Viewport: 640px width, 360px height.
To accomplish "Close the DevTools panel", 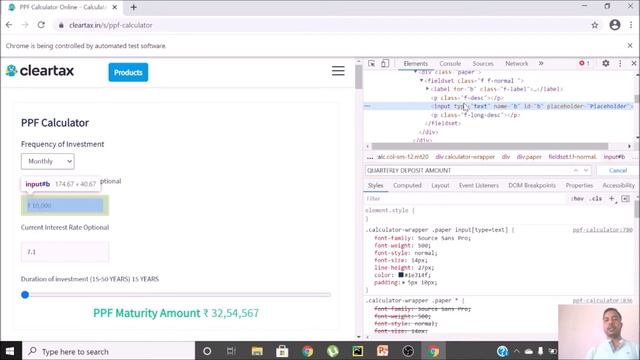I will click(634, 63).
